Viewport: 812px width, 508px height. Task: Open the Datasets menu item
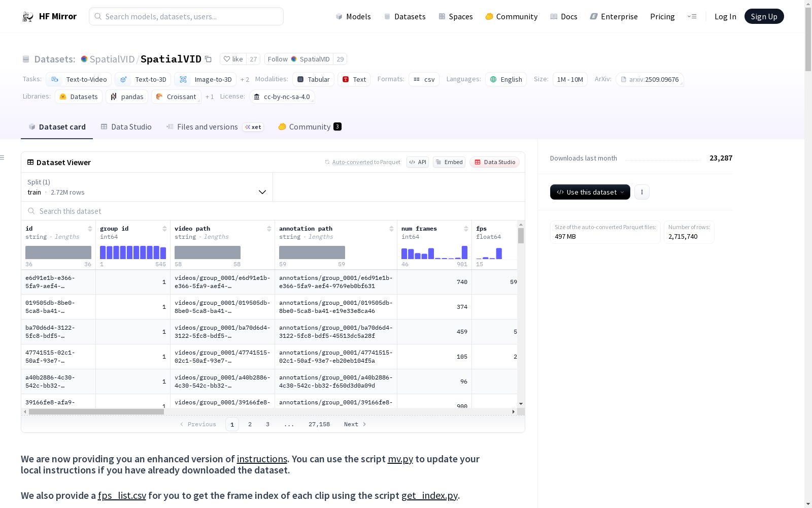click(x=404, y=16)
